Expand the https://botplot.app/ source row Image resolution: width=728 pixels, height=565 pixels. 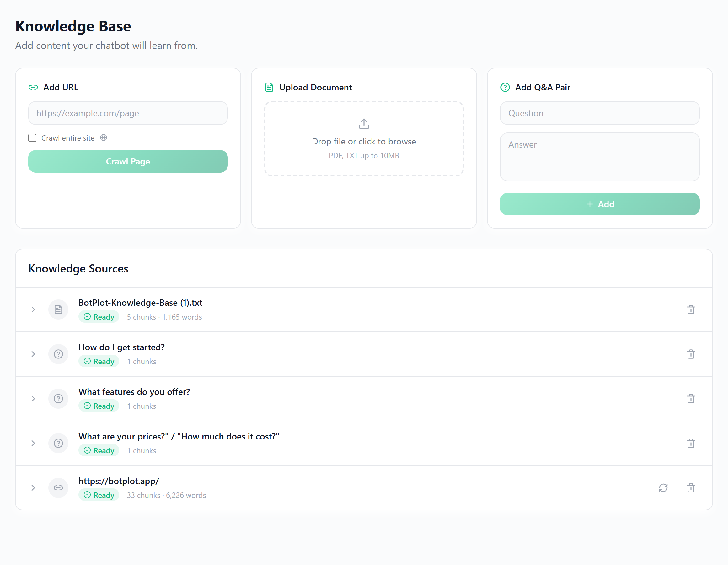click(x=33, y=487)
